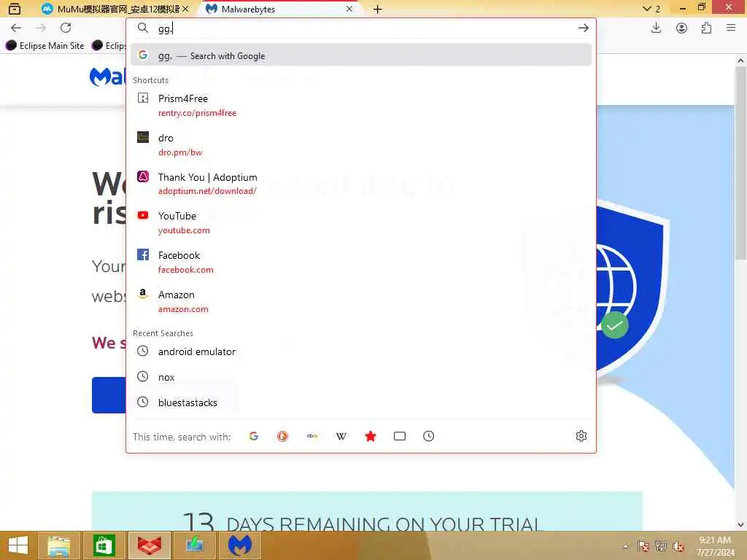The width and height of the screenshot is (747, 560).
Task: Open the browser hamburger menu
Action: click(x=731, y=28)
